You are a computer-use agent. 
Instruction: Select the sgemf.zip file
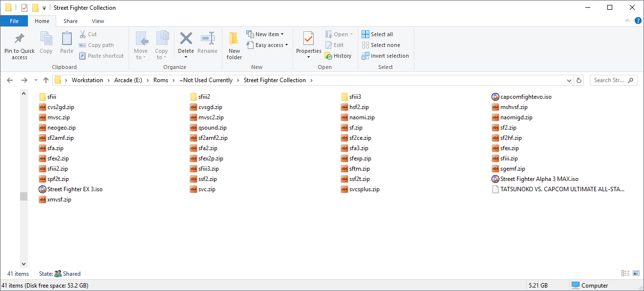tap(509, 169)
